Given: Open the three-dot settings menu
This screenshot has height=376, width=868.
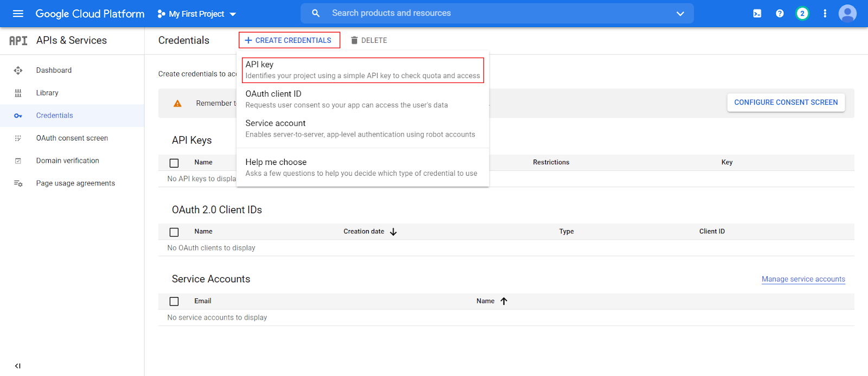Looking at the screenshot, I should pos(825,14).
